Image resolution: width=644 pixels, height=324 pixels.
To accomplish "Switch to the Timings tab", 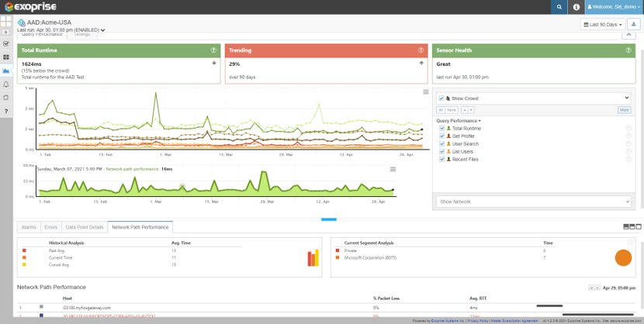I will coord(82,35).
